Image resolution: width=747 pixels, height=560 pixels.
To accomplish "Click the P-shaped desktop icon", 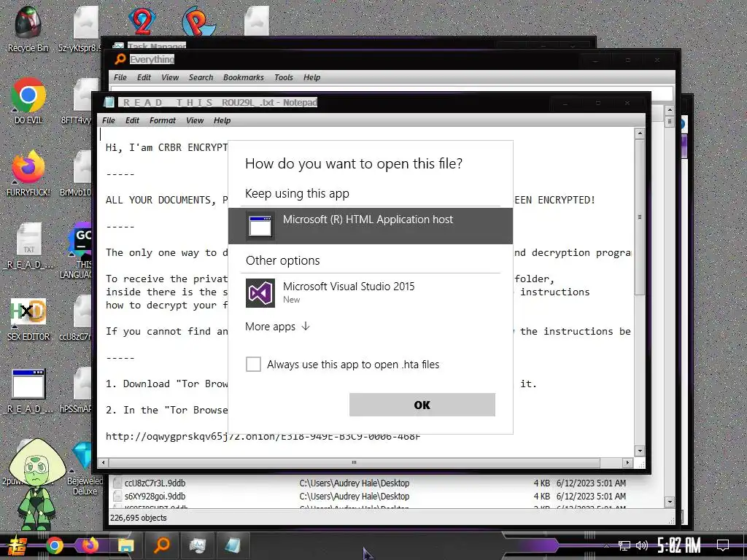I will point(199,21).
